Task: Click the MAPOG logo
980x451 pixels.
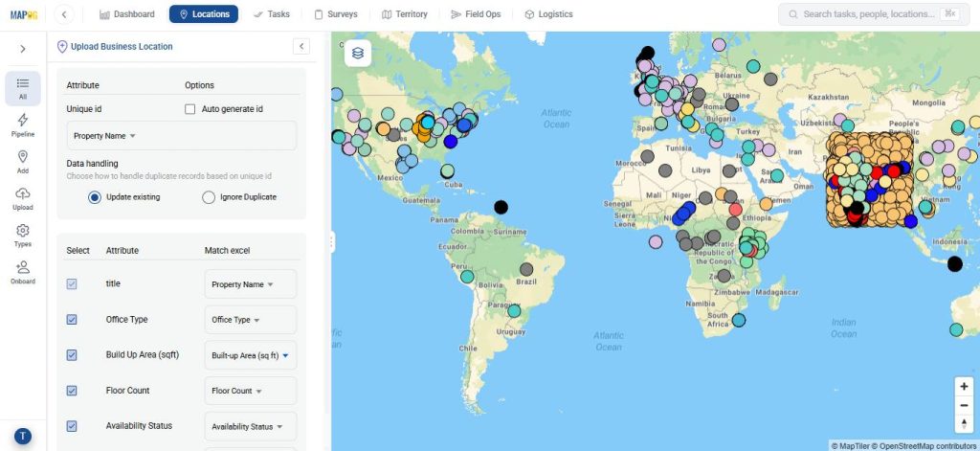Action: 24,14
